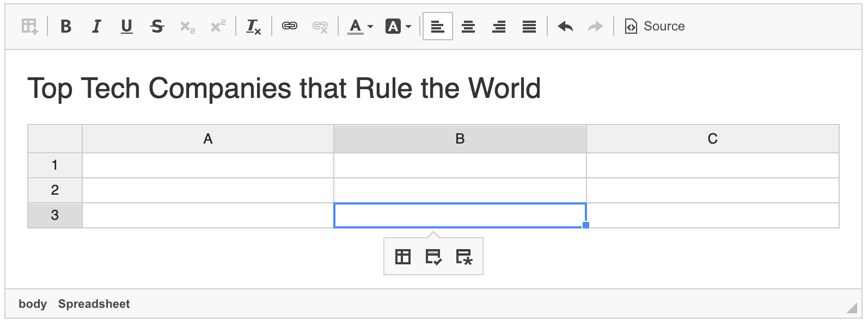Toggle Superscript formatting

[x=218, y=26]
